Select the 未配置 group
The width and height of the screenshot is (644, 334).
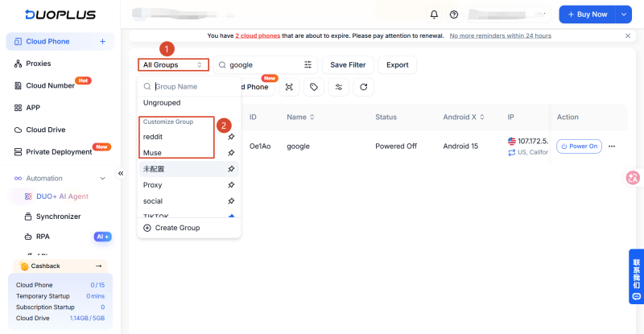pyautogui.click(x=154, y=169)
